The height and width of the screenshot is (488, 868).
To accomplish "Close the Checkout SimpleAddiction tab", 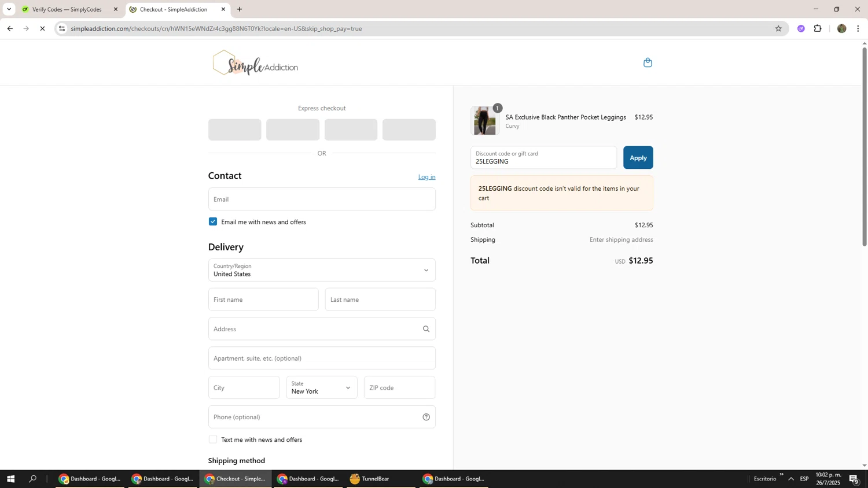I will [x=223, y=9].
